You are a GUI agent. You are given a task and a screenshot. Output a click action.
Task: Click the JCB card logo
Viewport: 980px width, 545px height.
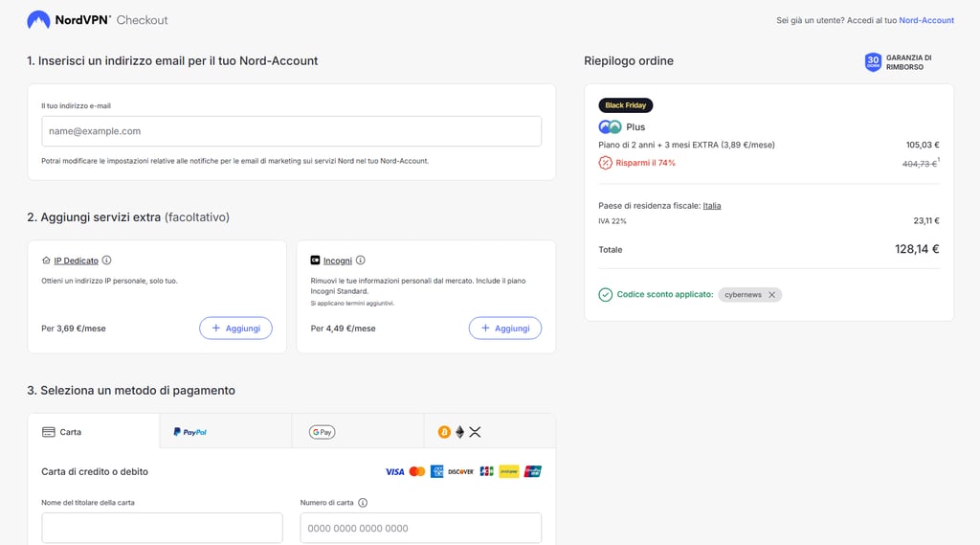(486, 471)
